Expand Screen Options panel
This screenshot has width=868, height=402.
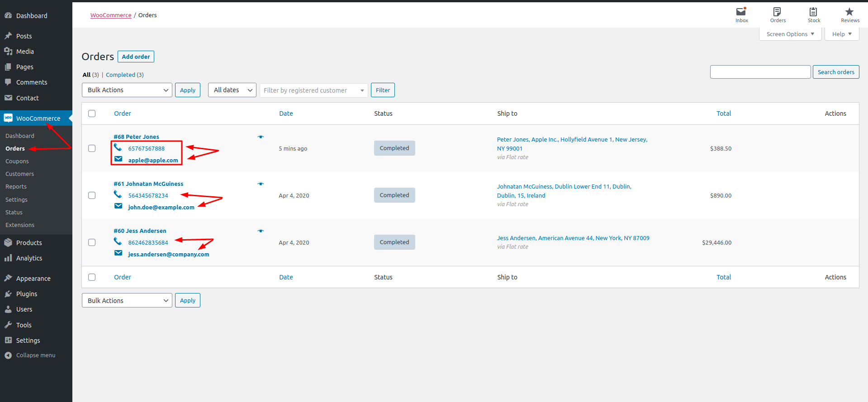click(790, 34)
